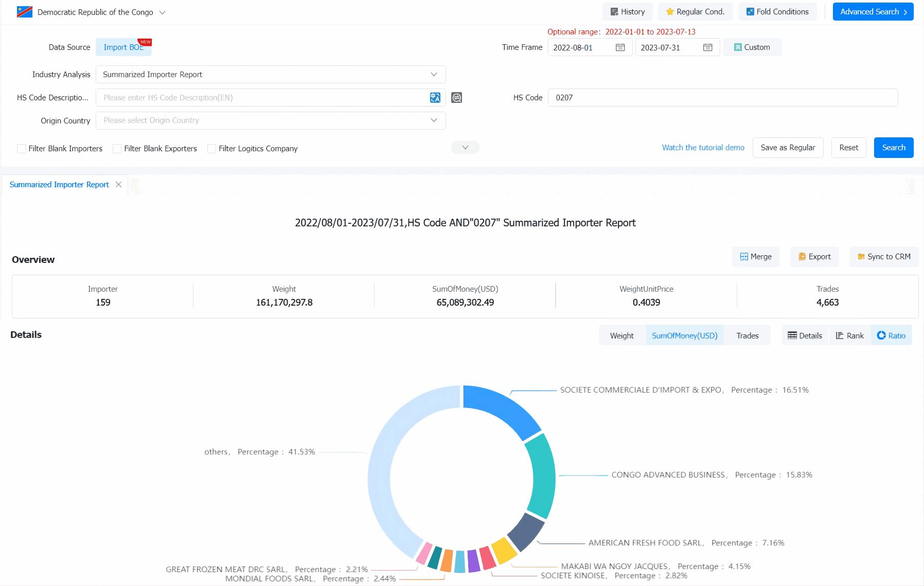This screenshot has width=924, height=586.
Task: Click Merge button
Action: tap(755, 257)
